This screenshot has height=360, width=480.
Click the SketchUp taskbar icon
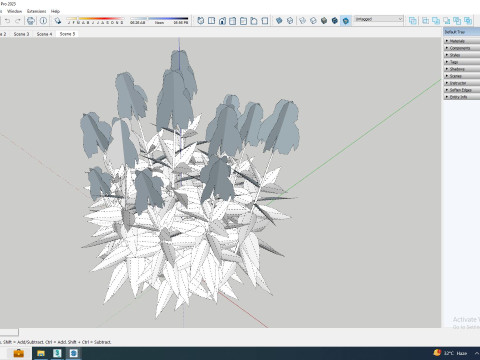[74, 353]
